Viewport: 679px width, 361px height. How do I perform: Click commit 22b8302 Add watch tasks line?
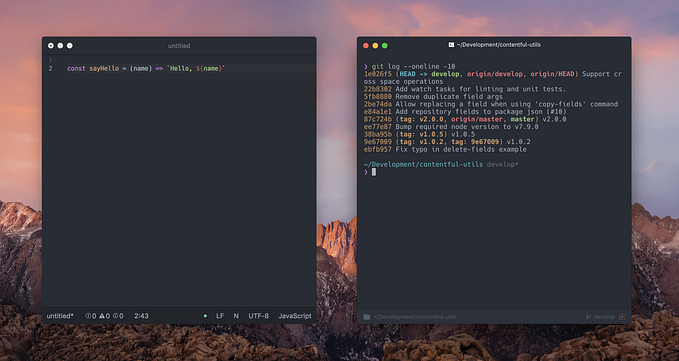pos(465,89)
